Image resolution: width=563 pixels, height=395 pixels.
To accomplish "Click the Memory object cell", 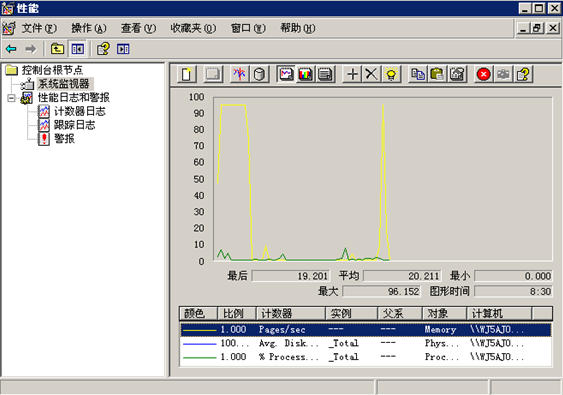I will (x=440, y=330).
